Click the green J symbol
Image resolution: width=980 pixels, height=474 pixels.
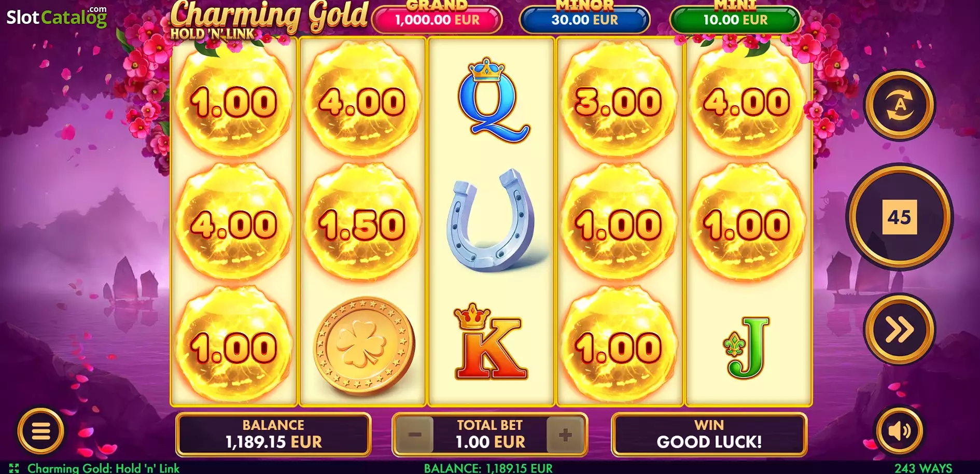point(746,347)
